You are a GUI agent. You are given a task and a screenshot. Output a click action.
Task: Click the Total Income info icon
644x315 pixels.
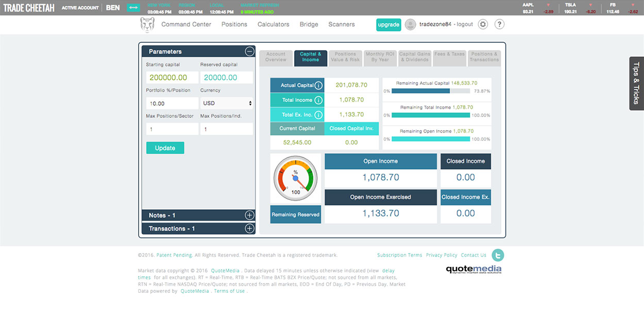[318, 100]
